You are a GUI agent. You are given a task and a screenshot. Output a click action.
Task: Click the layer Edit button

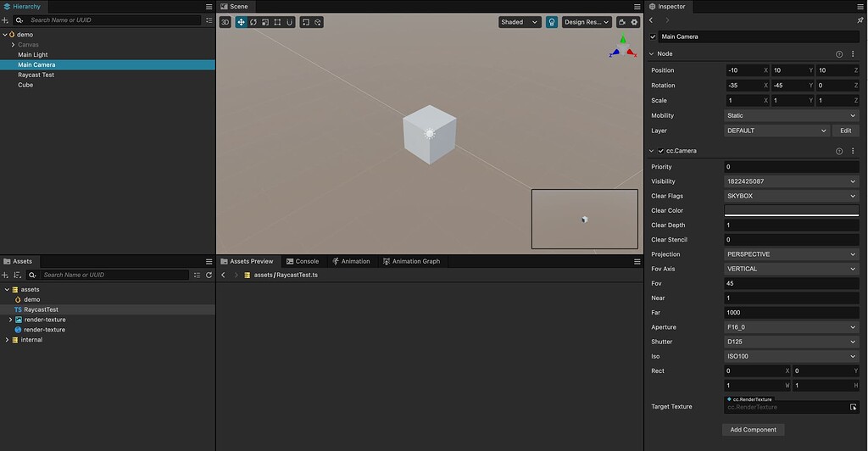(845, 131)
